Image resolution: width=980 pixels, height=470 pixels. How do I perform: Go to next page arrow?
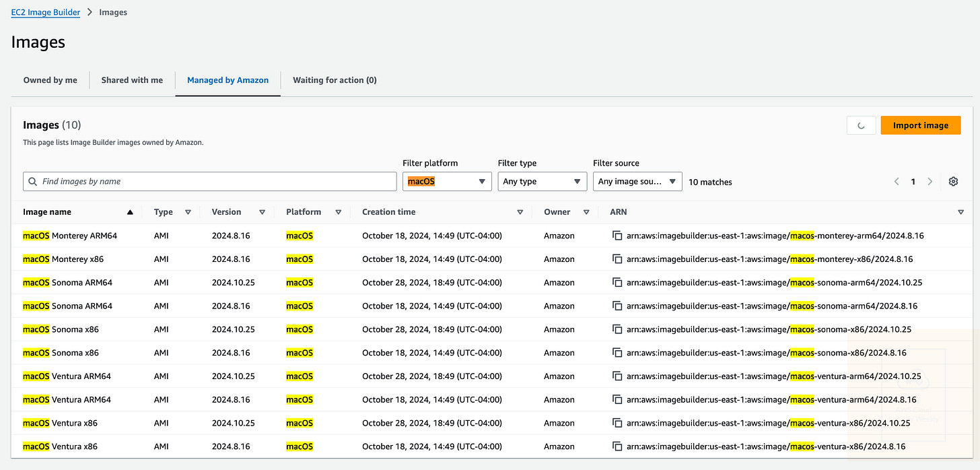tap(930, 182)
